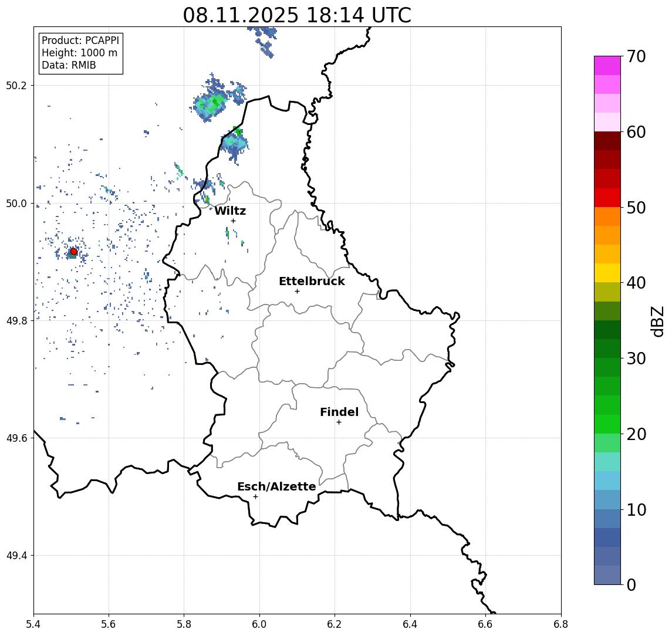Click the 'Data: RMIB' text
The width and height of the screenshot is (672, 636).
(69, 65)
